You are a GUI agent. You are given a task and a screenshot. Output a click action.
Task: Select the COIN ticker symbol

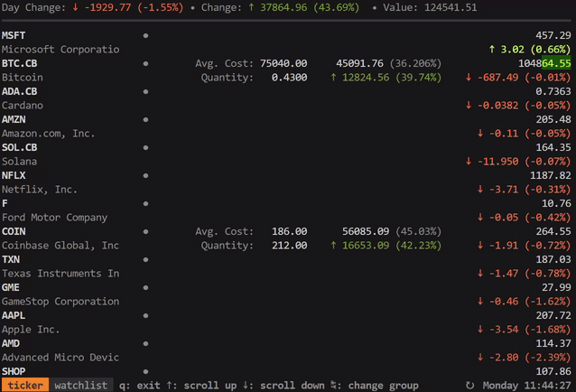pos(14,231)
